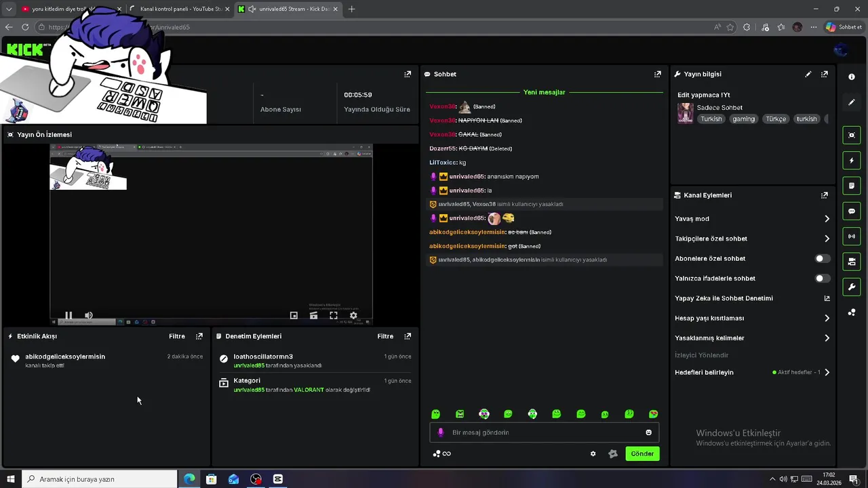The height and width of the screenshot is (488, 868).
Task: Select the Türkçe tag
Action: pyautogui.click(x=775, y=119)
